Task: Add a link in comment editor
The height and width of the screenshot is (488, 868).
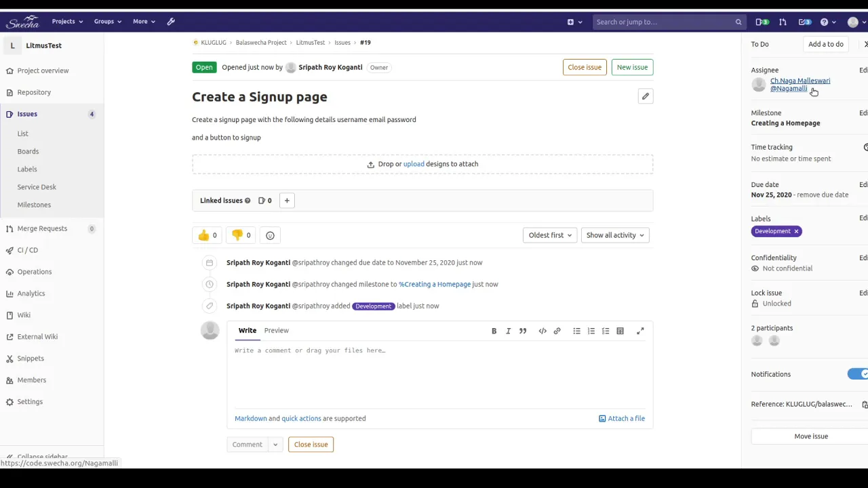Action: pyautogui.click(x=557, y=331)
